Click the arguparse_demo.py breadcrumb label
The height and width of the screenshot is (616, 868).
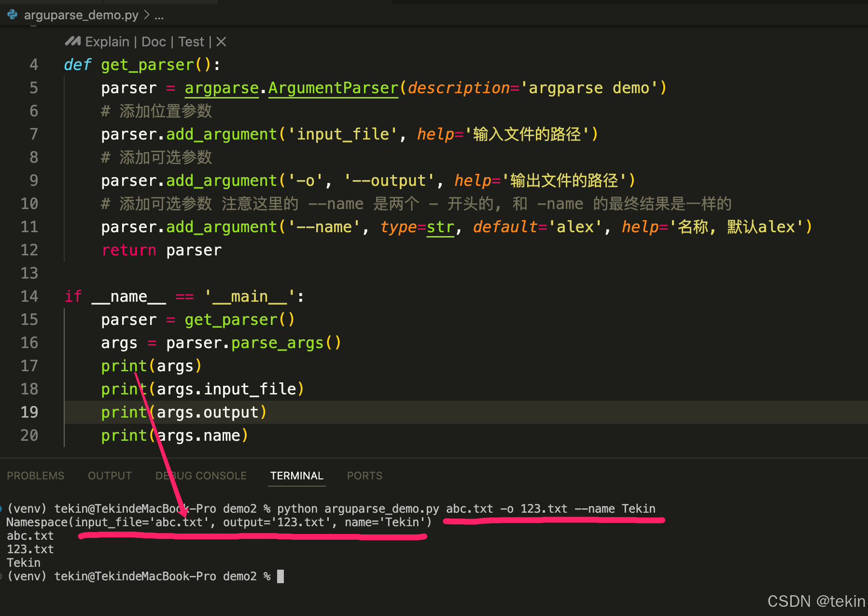tap(82, 15)
